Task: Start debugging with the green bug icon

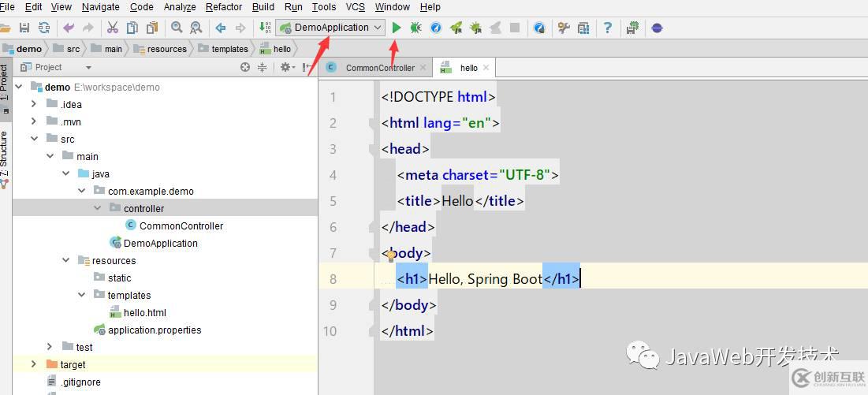Action: [415, 28]
